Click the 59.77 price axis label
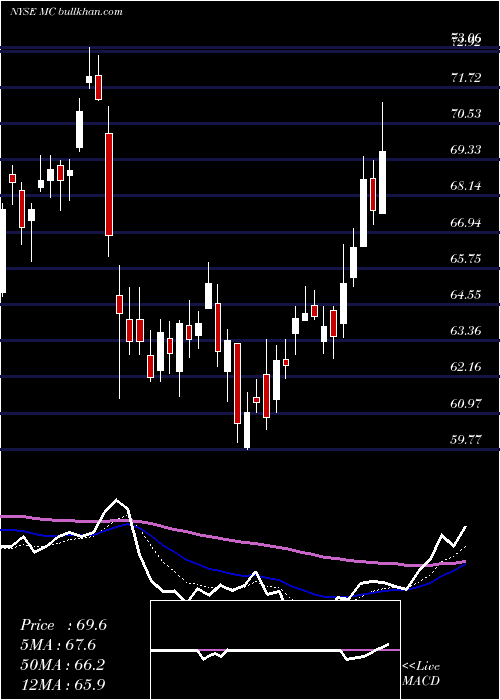Image resolution: width=500 pixels, height=700 pixels. (x=466, y=440)
